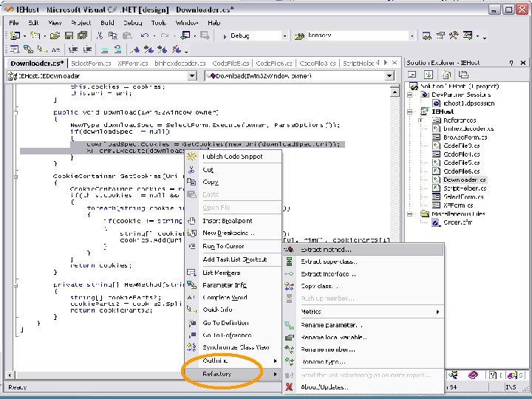Click the Increase Indent toolbar icon
The width and height of the screenshot is (532, 399).
click(x=87, y=50)
